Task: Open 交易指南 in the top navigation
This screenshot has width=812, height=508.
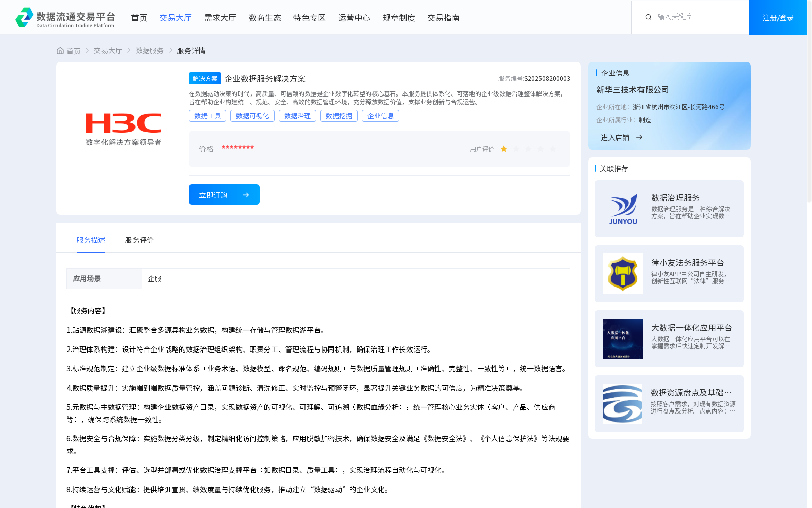Action: point(444,18)
